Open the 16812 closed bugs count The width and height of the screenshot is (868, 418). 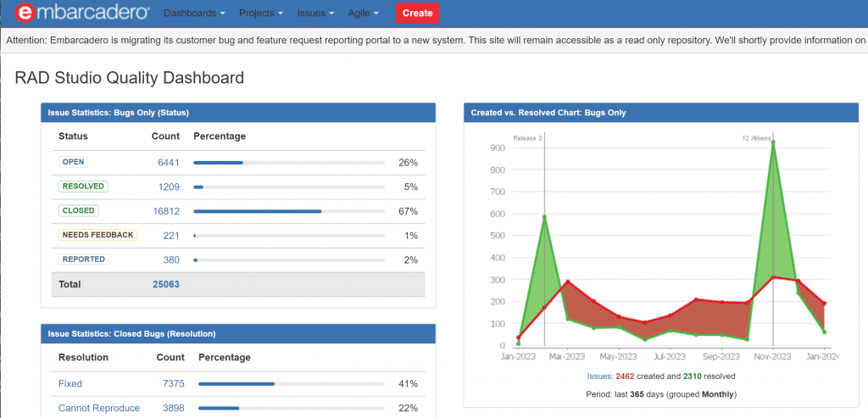[x=166, y=211]
